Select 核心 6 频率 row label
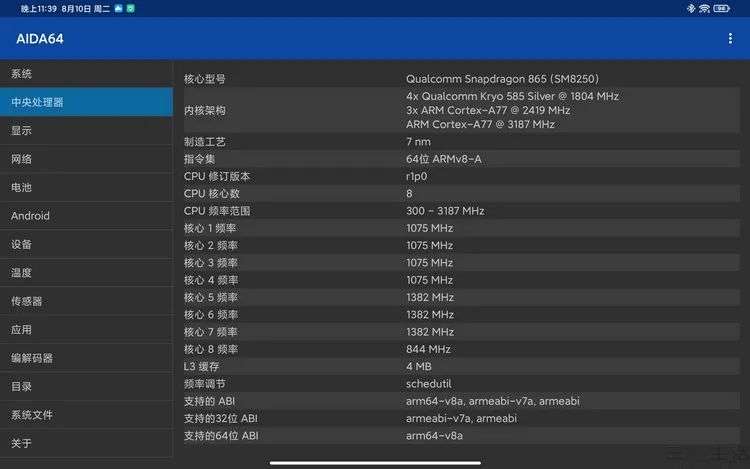Screen dimensions: 750x469 [x=211, y=315]
